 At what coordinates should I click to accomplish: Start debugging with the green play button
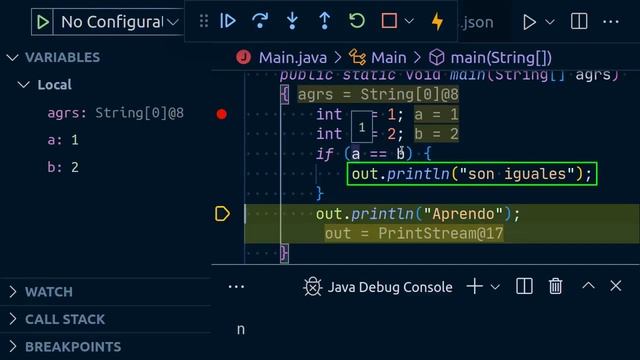tap(43, 22)
